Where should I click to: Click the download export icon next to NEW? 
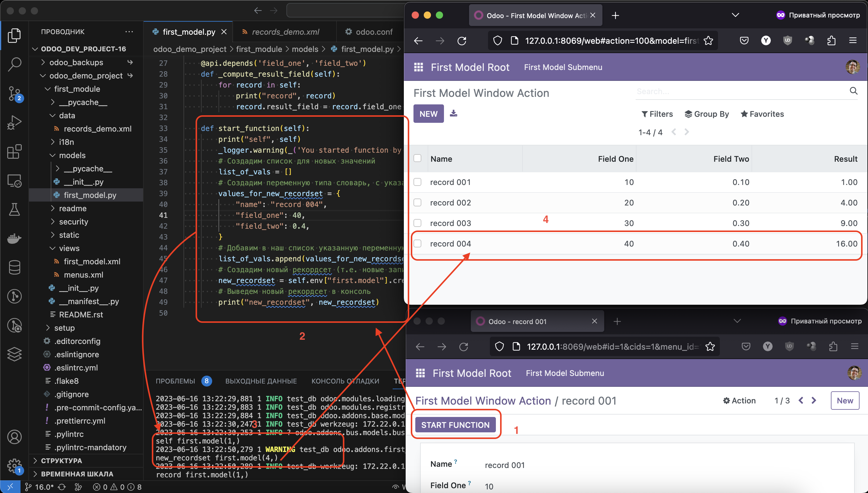pyautogui.click(x=454, y=113)
